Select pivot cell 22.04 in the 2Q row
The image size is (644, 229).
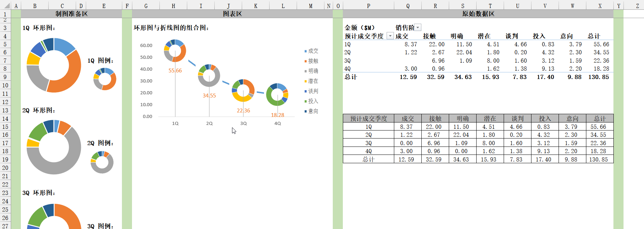tap(463, 52)
